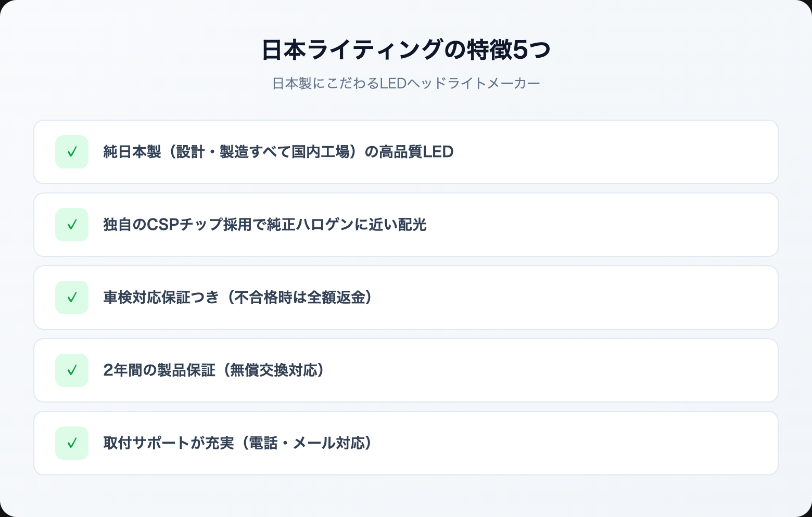This screenshot has width=812, height=517.
Task: Click the parenthetical 無償交換対応 text
Action: pos(273,370)
